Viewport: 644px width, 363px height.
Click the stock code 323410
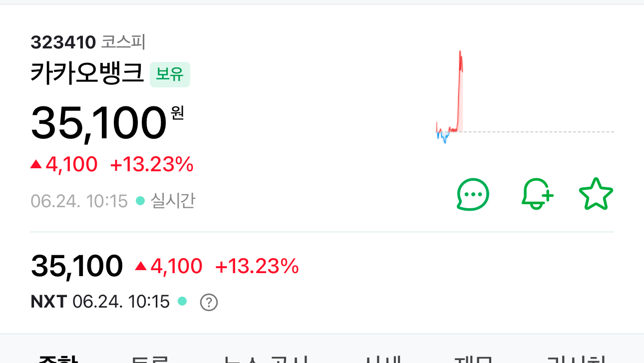pos(63,43)
